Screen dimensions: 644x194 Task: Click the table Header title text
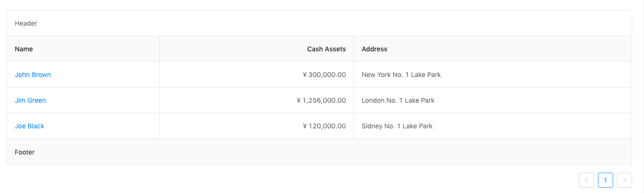26,23
